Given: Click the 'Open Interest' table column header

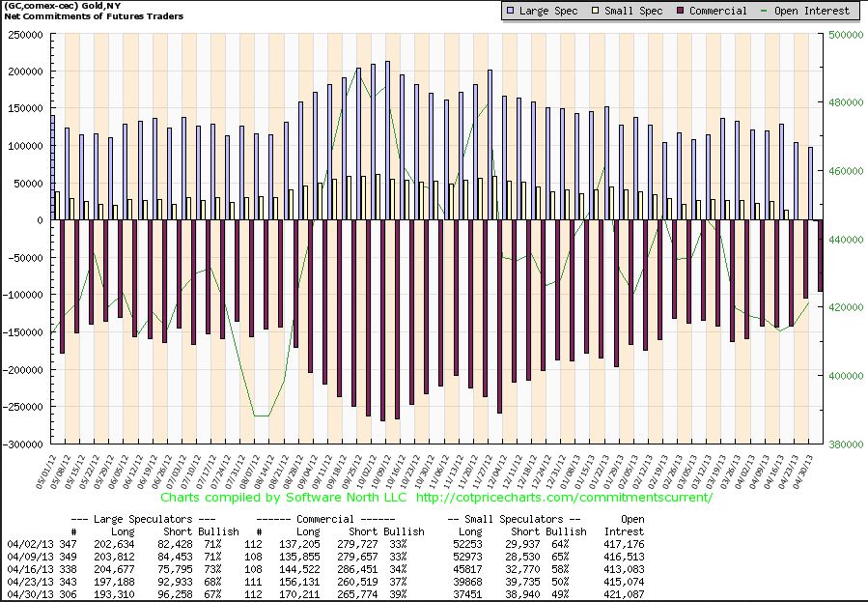Looking at the screenshot, I should coord(625,526).
